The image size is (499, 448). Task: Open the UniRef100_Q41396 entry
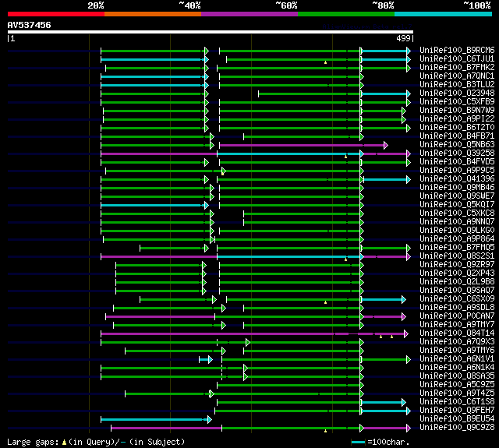click(457, 179)
